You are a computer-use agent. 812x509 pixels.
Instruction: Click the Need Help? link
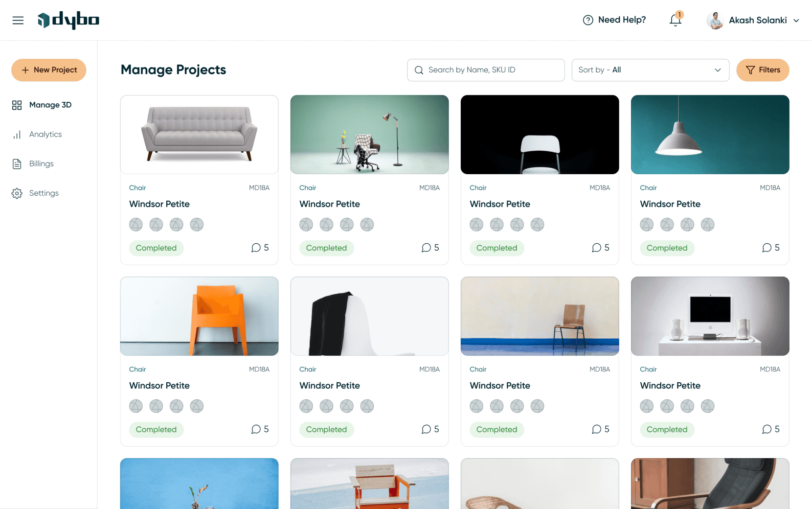pyautogui.click(x=614, y=20)
